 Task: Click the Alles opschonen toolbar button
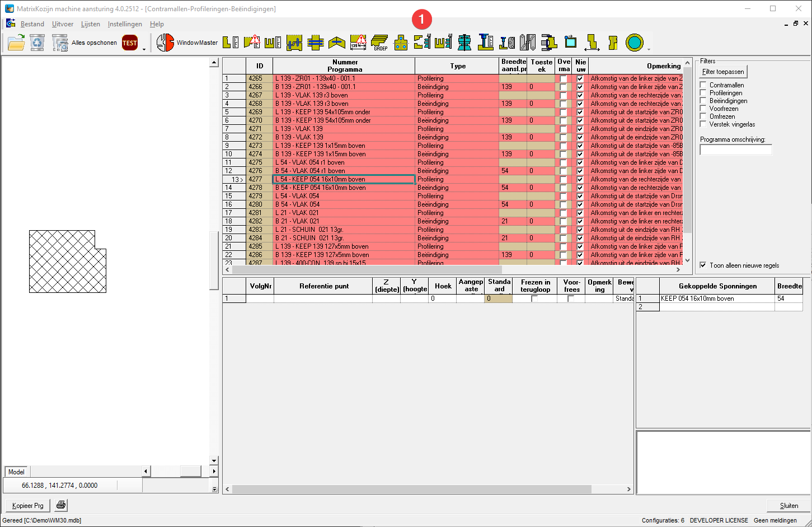(x=85, y=43)
